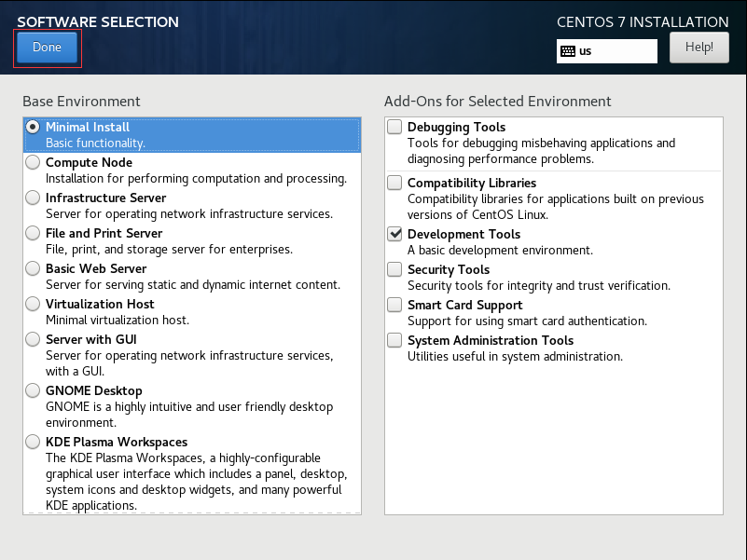This screenshot has width=747, height=560.
Task: Select KDE Plasma Workspaces radio button
Action: pyautogui.click(x=33, y=442)
